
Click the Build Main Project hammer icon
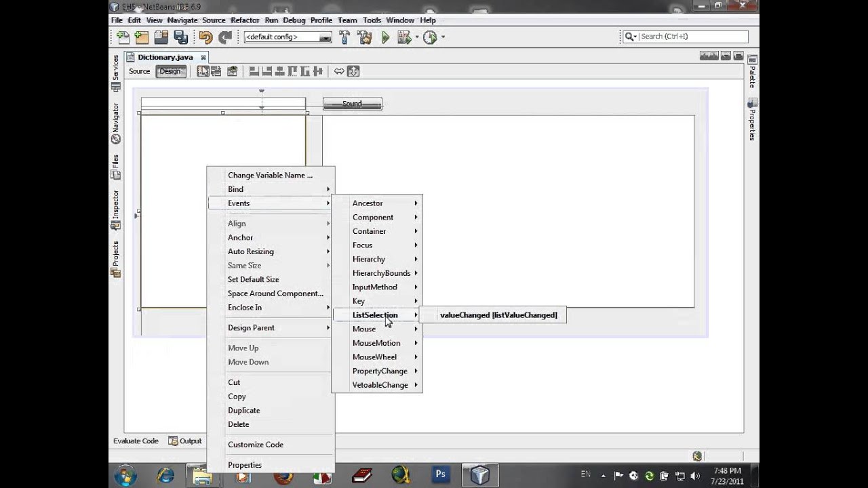click(344, 37)
